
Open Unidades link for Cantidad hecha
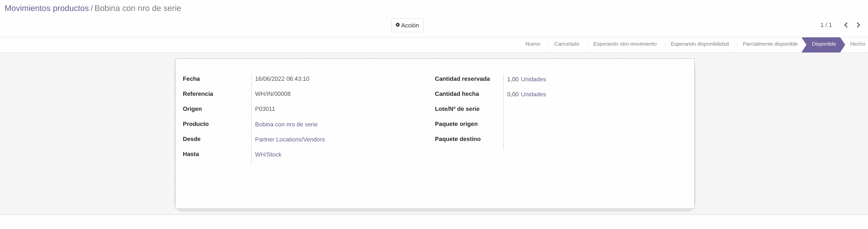click(533, 94)
